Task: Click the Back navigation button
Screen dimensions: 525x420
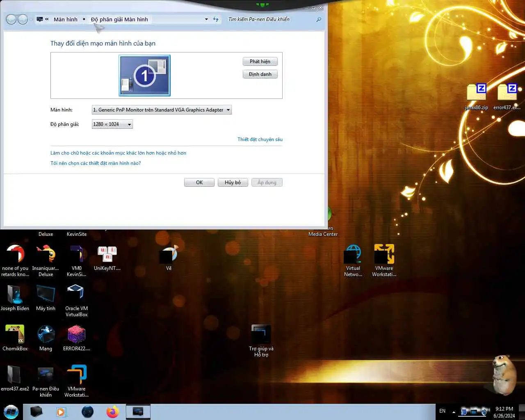Action: (x=11, y=19)
